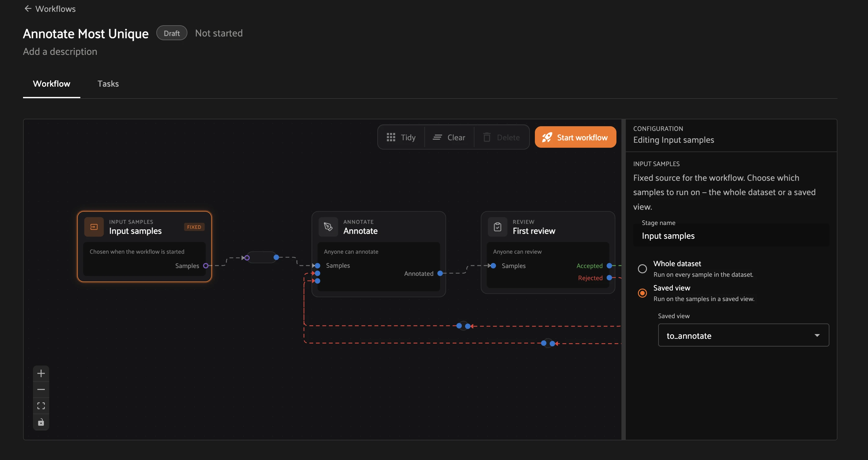Click Add a description text
The image size is (868, 460).
click(x=60, y=52)
